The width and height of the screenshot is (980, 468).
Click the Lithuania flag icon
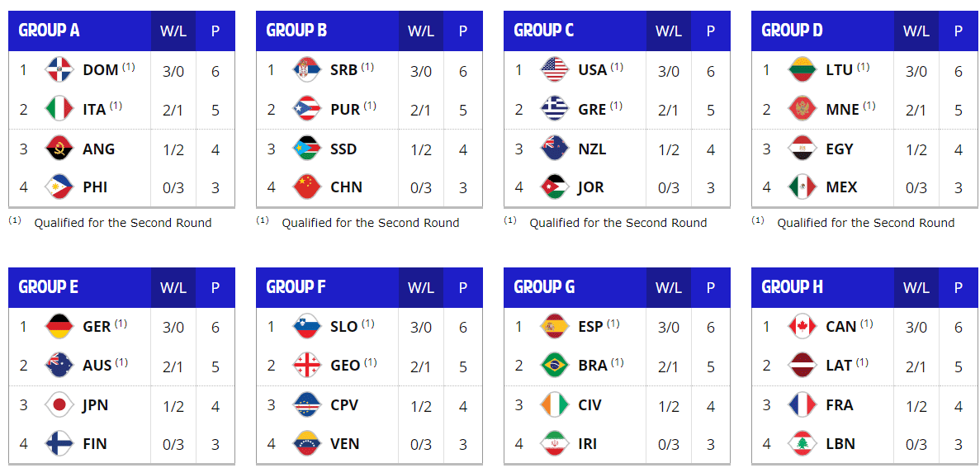802,70
